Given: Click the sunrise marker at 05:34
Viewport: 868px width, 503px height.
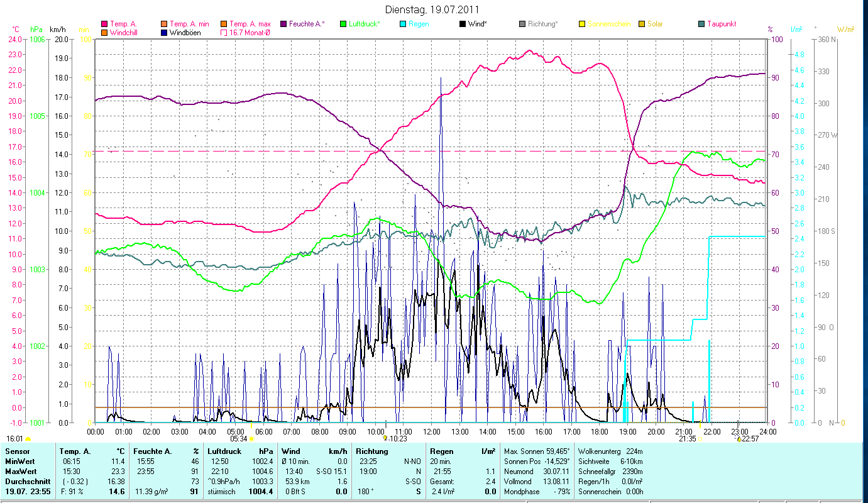Looking at the screenshot, I should click(x=251, y=439).
